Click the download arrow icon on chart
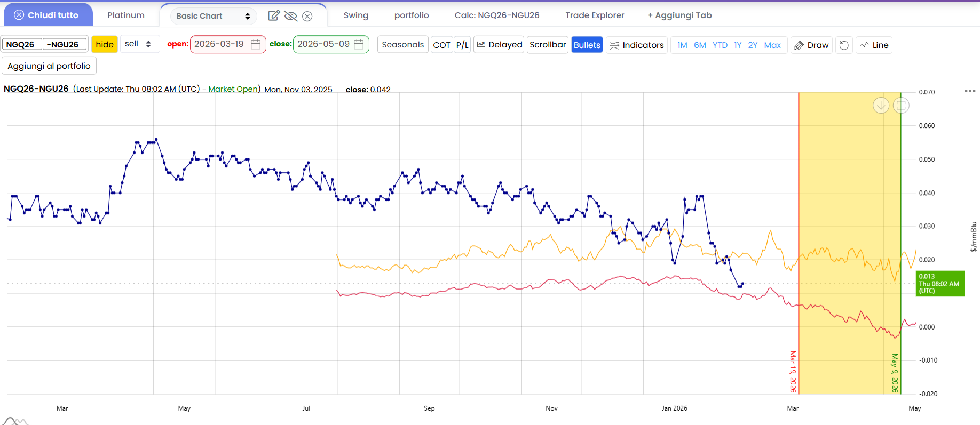Screen dimensions: 980x425 pos(881,106)
